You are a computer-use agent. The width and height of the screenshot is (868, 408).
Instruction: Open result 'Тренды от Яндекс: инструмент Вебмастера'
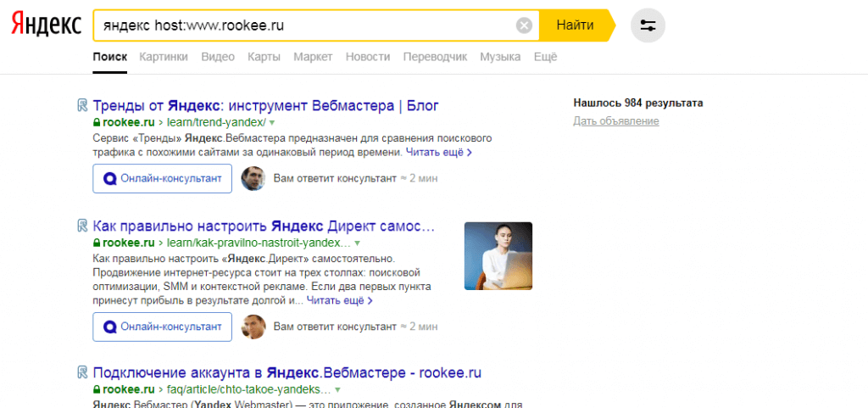tap(265, 105)
